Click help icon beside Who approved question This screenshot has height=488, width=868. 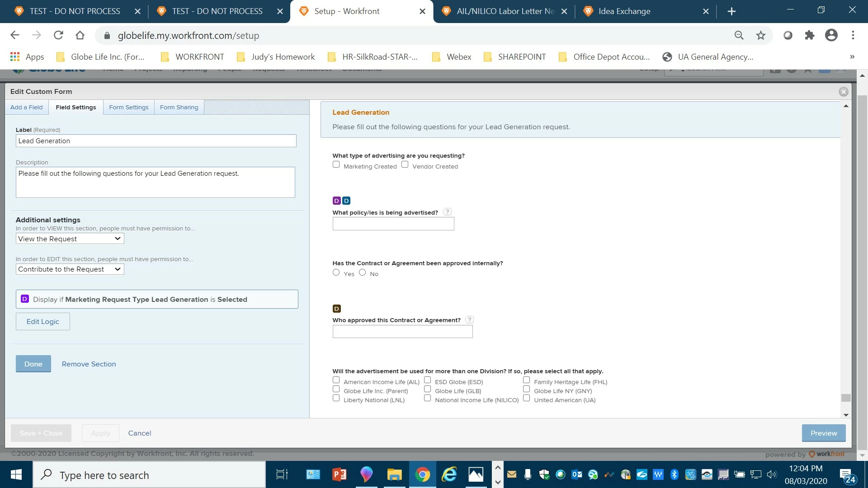[470, 320]
